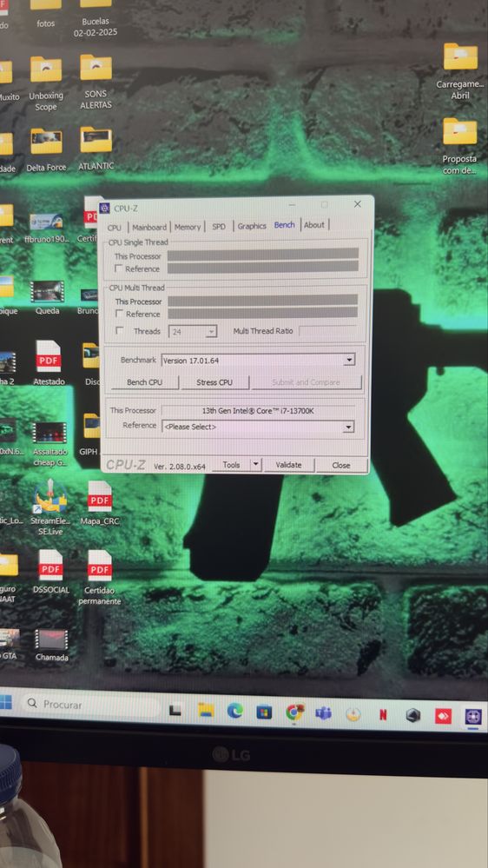Select the Carregame... Abril folder
Image resolution: width=488 pixels, height=868 pixels.
[460, 72]
